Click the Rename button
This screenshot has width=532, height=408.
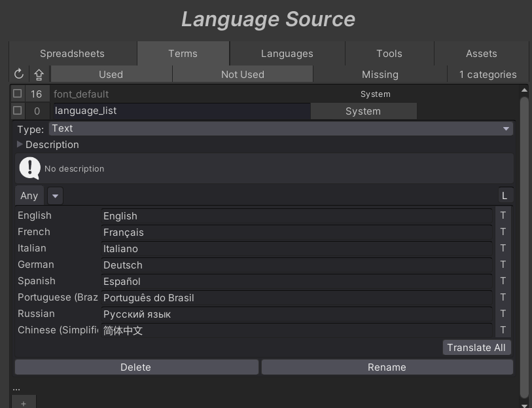click(387, 367)
